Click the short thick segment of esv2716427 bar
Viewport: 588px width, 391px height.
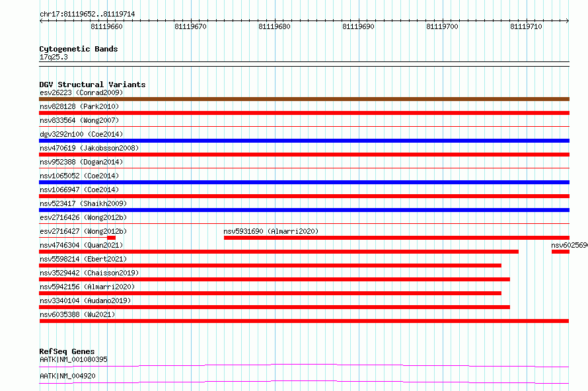pyautogui.click(x=112, y=238)
